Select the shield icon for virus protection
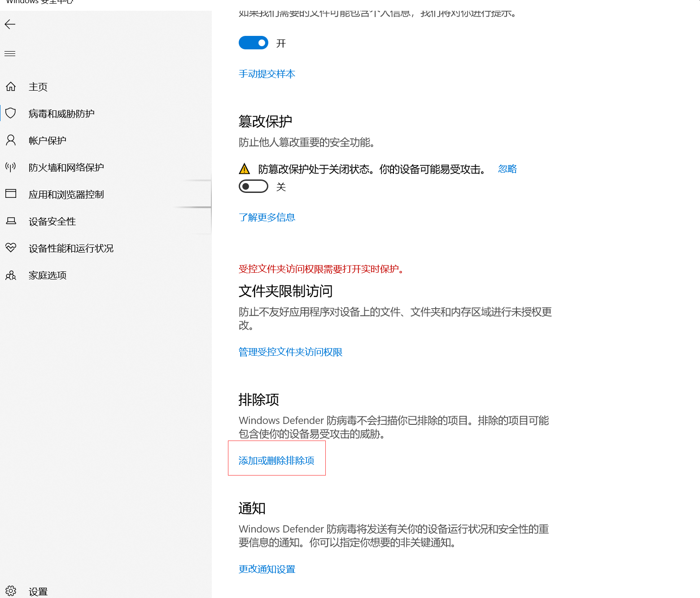The height and width of the screenshot is (598, 700). click(11, 113)
